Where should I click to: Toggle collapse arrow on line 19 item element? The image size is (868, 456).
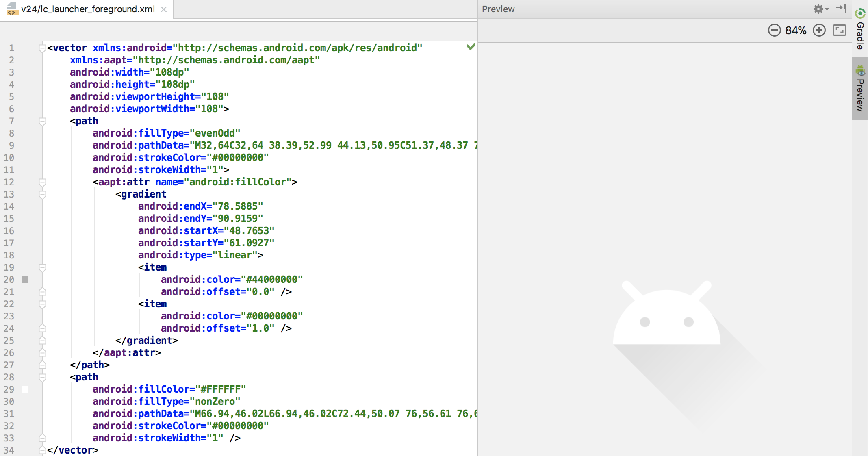43,267
